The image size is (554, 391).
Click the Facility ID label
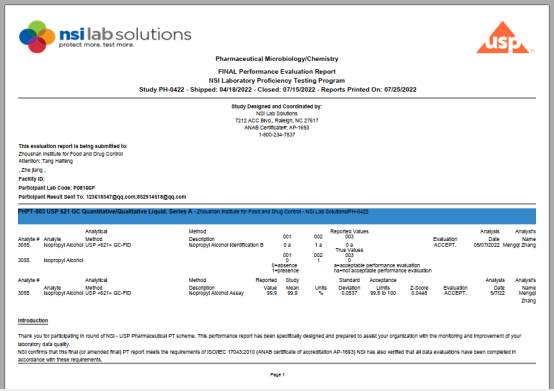tap(31, 179)
